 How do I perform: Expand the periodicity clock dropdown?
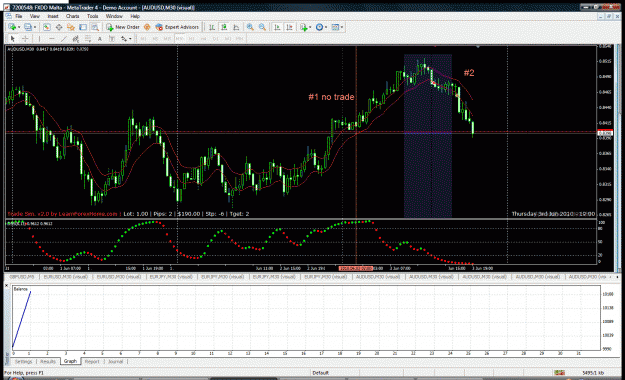click(326, 27)
